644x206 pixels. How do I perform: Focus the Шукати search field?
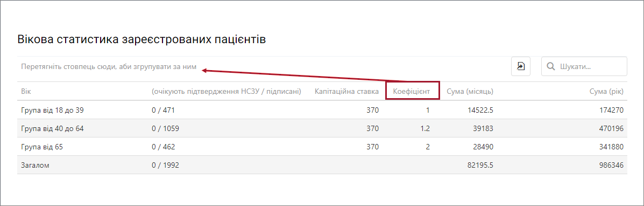tap(584, 66)
